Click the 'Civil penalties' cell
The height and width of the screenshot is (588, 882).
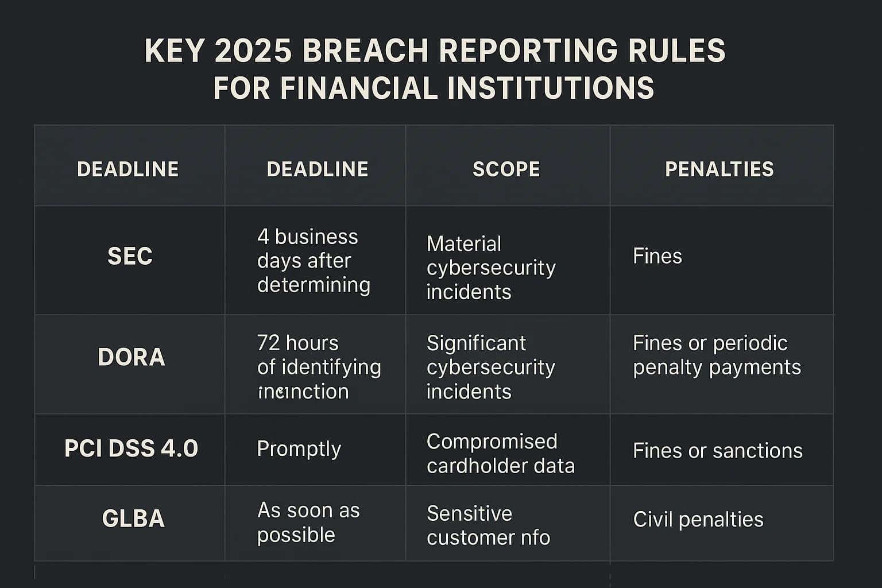coord(698,519)
